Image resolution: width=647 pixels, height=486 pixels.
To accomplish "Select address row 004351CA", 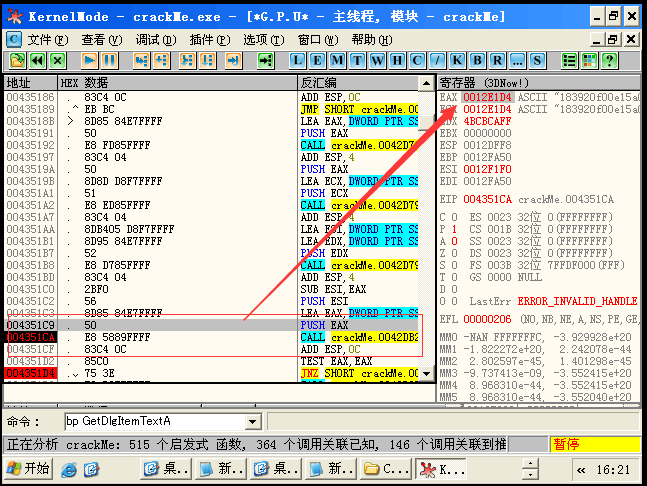I will pyautogui.click(x=31, y=337).
